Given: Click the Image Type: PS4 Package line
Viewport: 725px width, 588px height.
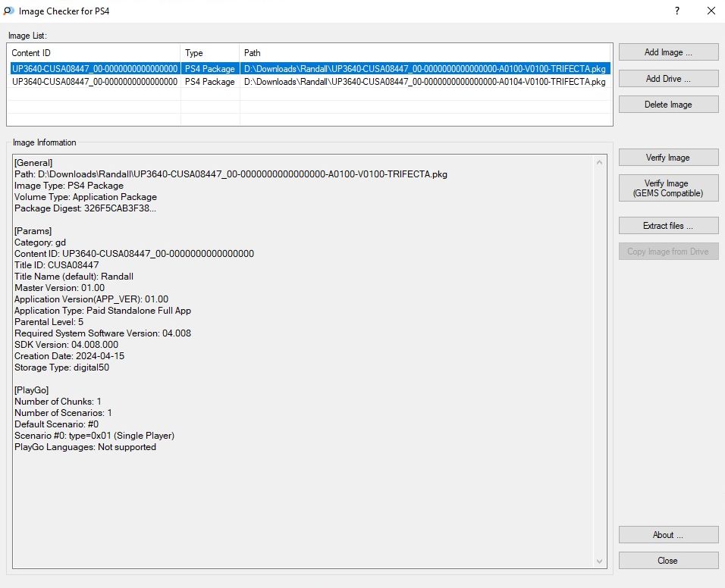Looking at the screenshot, I should point(69,186).
